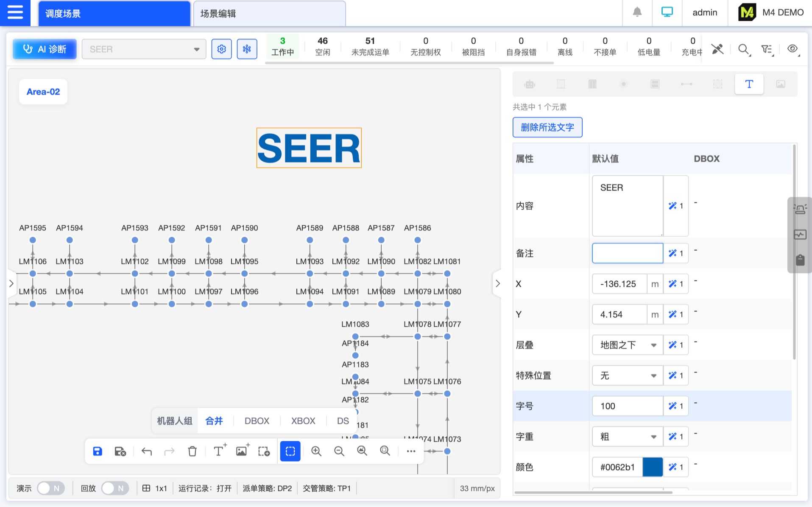This screenshot has width=812, height=507.
Task: Toggle map visibility via the eye icon
Action: (x=792, y=48)
